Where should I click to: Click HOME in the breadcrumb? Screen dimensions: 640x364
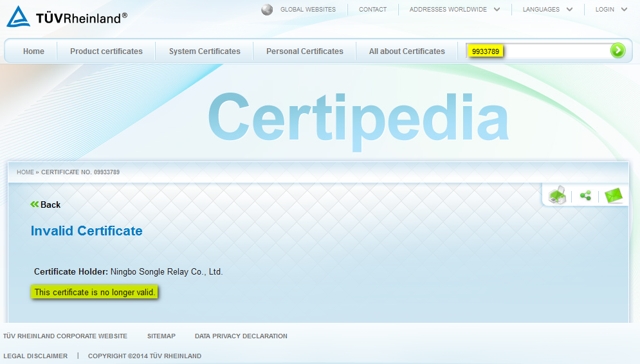click(x=25, y=172)
